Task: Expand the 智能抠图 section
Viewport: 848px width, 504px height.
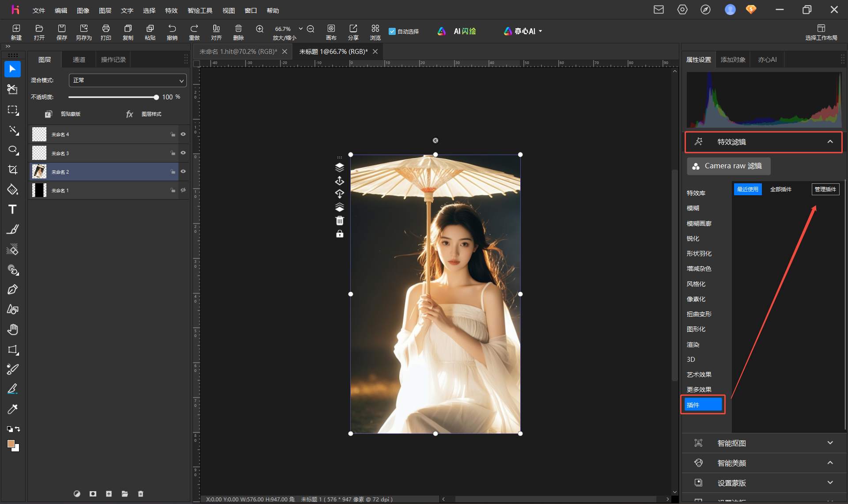Action: pos(830,443)
